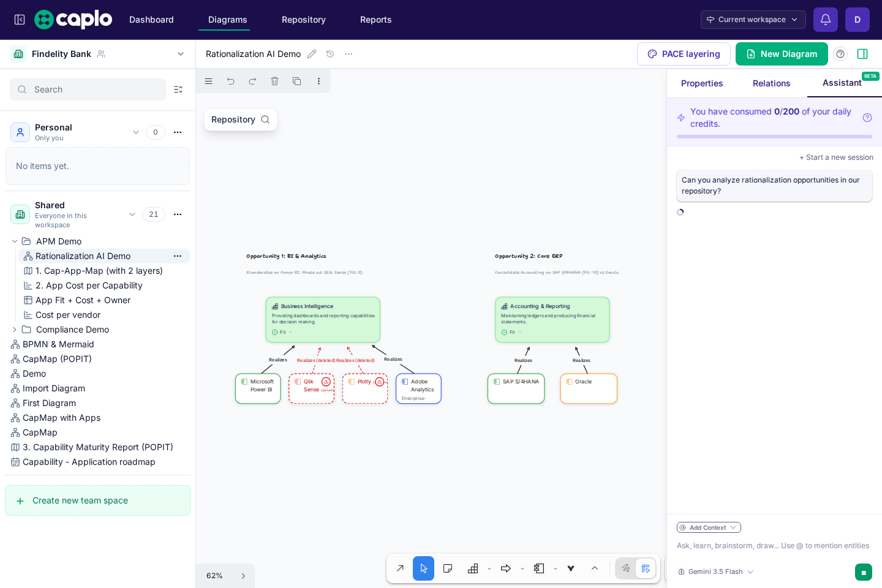Redo the last canvas action
Image resolution: width=882 pixels, height=588 pixels.
(252, 81)
